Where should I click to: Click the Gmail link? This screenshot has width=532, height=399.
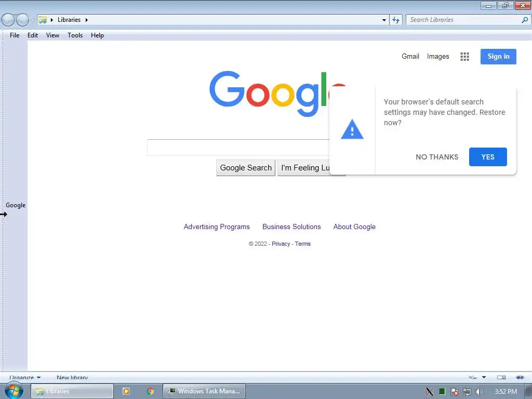pos(410,56)
